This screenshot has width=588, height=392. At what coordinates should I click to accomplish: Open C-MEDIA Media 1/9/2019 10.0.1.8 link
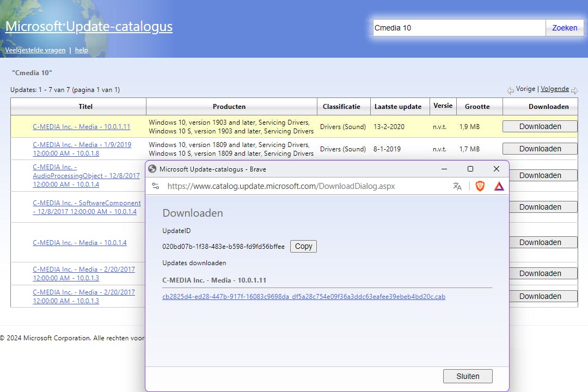pyautogui.click(x=82, y=149)
